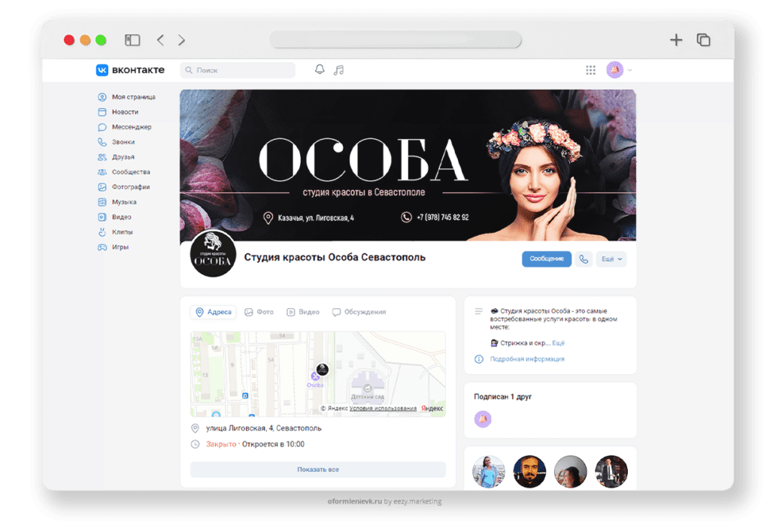Open a new tab with plus icon
Image resolution: width=770 pixels, height=532 pixels.
point(676,40)
